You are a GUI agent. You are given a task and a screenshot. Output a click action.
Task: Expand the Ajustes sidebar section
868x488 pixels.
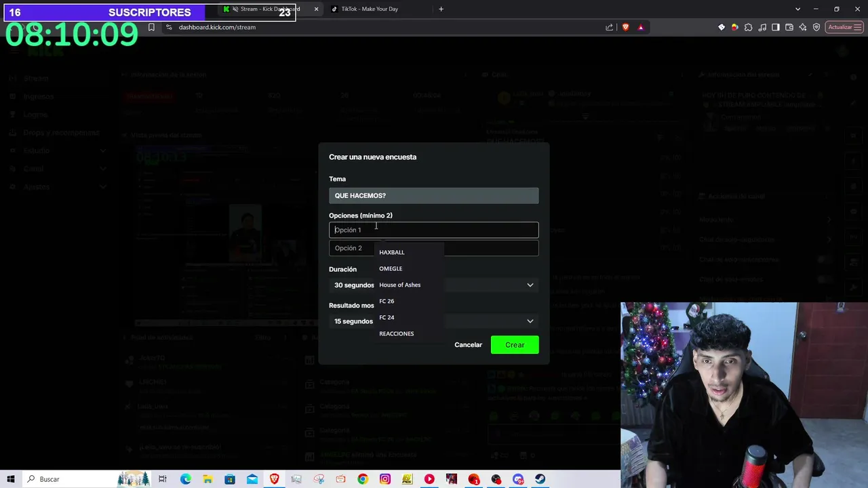tap(58, 186)
